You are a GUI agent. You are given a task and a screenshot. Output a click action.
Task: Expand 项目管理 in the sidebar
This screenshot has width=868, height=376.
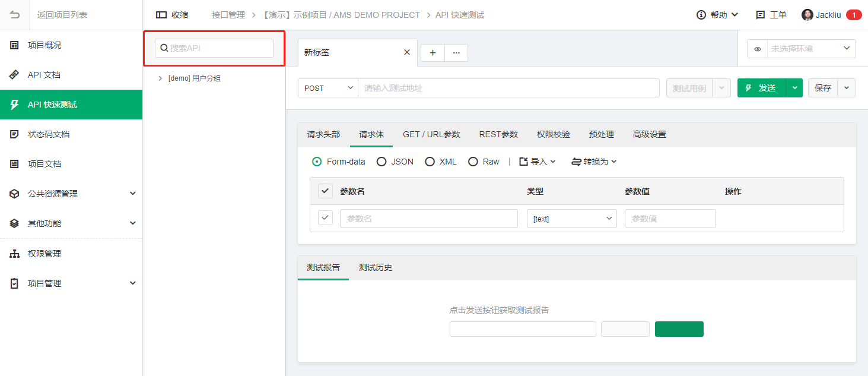coord(71,283)
